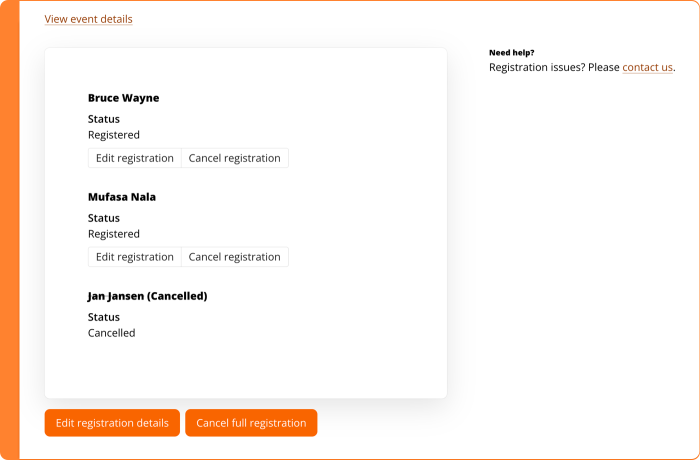Click Registered status under Bruce Wayne

click(114, 135)
